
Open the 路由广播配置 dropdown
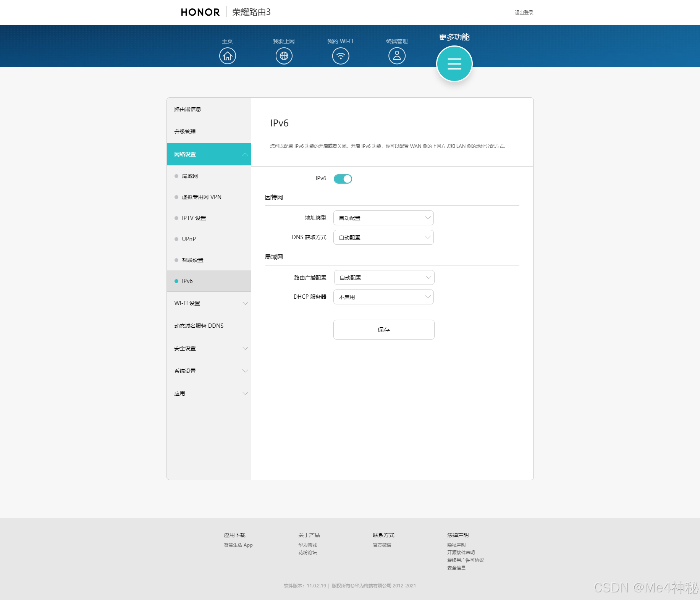coord(384,278)
